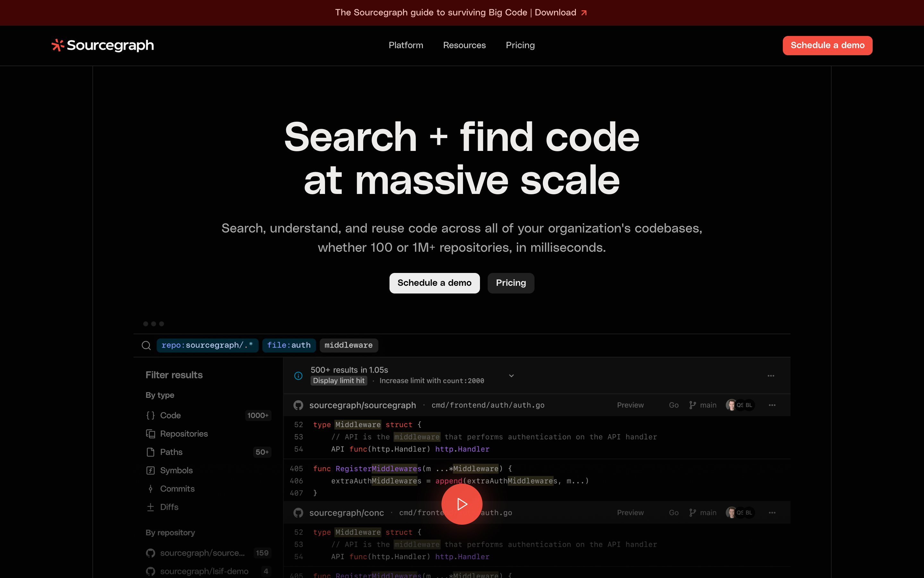Click branch icon on sourcegraph/conc result
Viewport: 924px width, 578px height.
pyautogui.click(x=693, y=513)
